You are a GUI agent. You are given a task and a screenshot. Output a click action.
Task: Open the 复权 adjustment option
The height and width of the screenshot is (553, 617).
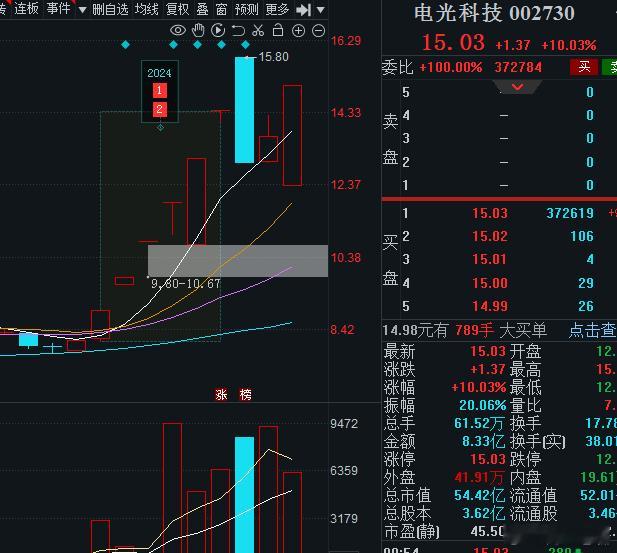pyautogui.click(x=177, y=9)
